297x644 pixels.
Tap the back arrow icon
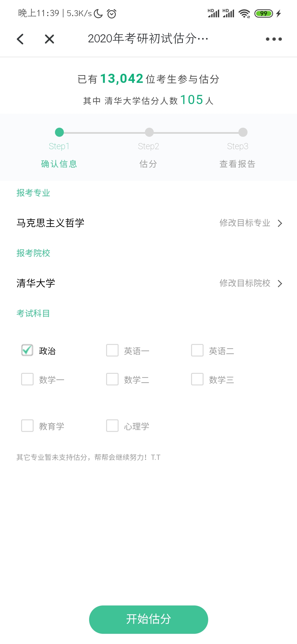[20, 39]
